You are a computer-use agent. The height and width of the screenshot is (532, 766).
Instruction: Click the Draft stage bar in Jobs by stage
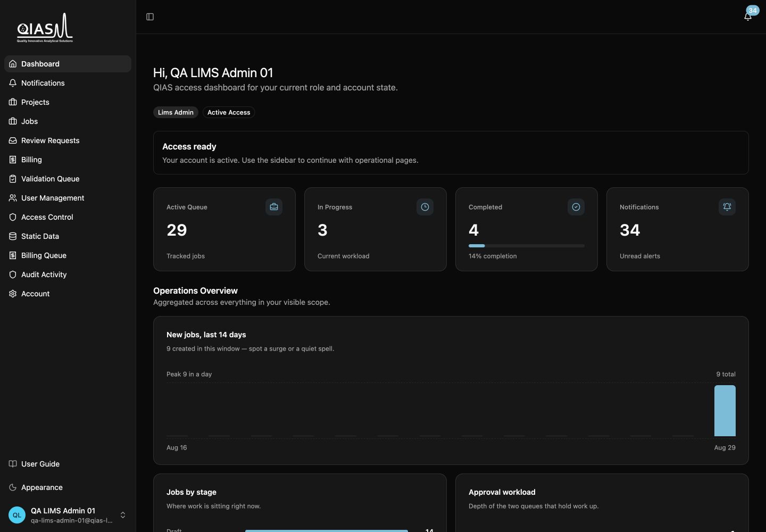pyautogui.click(x=327, y=530)
